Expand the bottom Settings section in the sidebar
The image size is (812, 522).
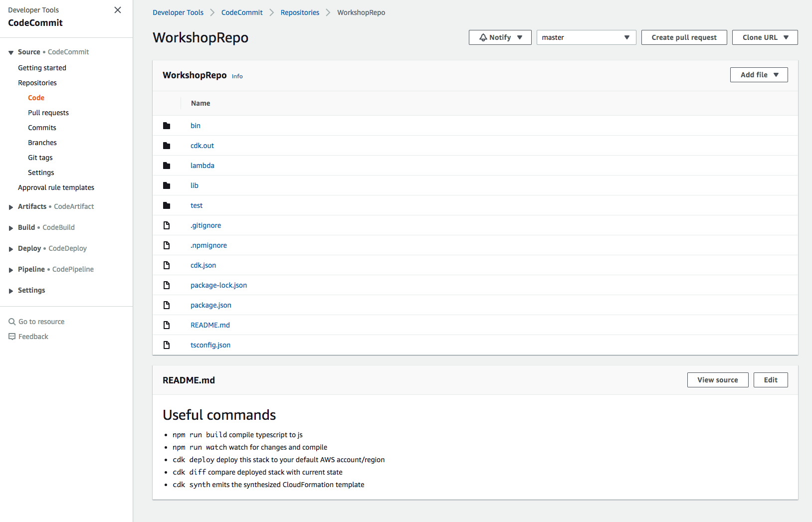click(11, 291)
